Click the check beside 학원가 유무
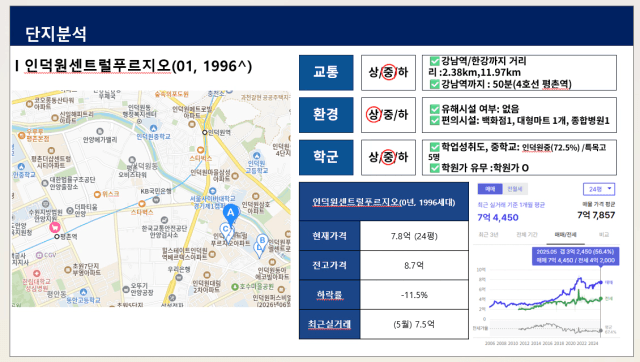The height and width of the screenshot is (362, 640). point(435,167)
